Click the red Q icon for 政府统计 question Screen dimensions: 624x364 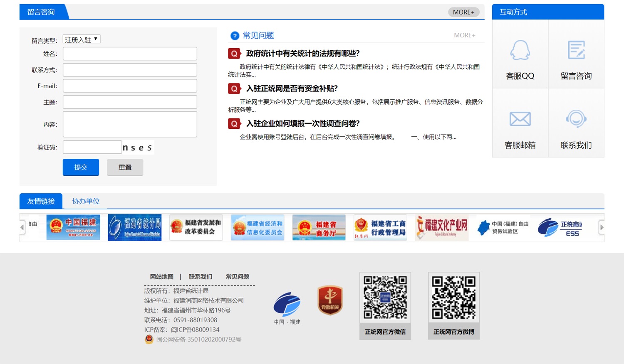click(234, 54)
